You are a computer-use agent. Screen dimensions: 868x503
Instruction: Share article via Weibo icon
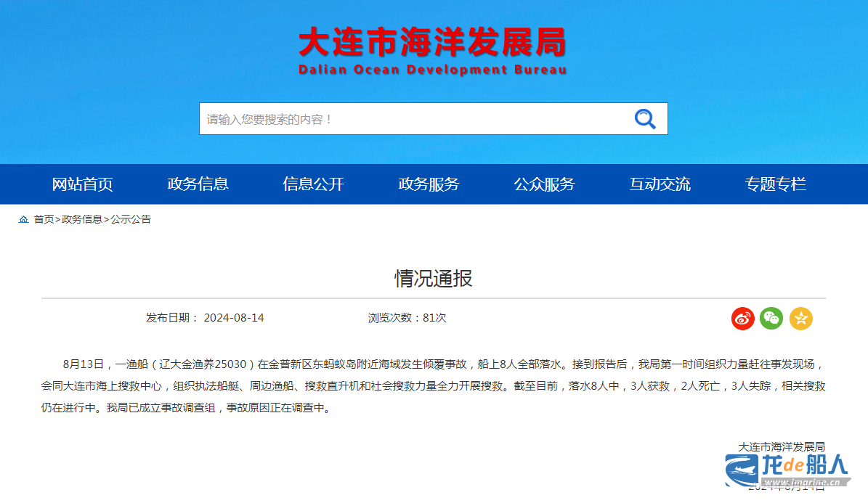click(x=742, y=319)
